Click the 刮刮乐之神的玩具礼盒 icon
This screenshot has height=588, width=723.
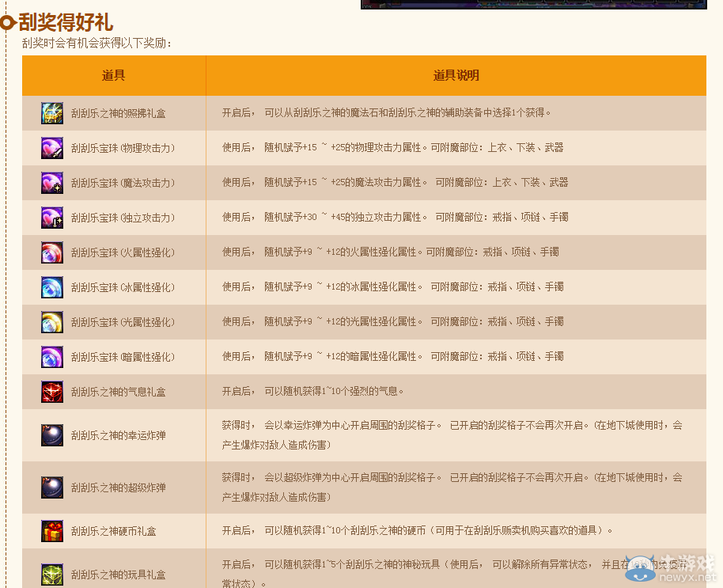click(51, 574)
